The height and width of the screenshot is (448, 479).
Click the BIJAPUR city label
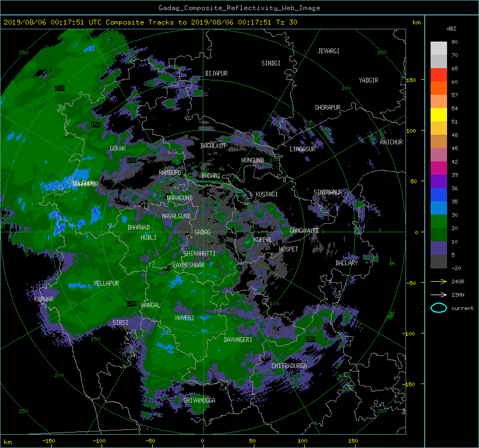point(216,74)
